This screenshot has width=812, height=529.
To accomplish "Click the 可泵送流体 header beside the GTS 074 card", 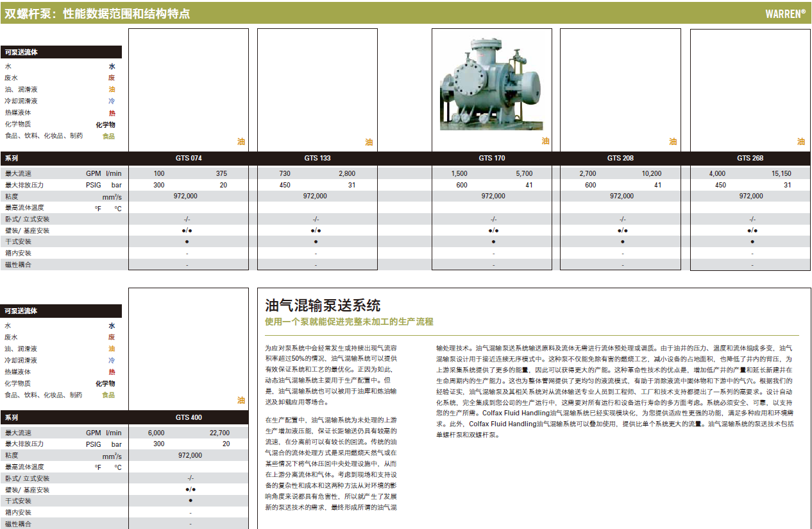I will tap(22, 53).
